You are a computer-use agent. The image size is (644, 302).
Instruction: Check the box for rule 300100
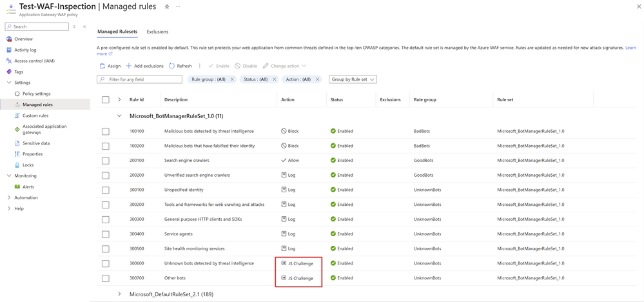(x=106, y=190)
